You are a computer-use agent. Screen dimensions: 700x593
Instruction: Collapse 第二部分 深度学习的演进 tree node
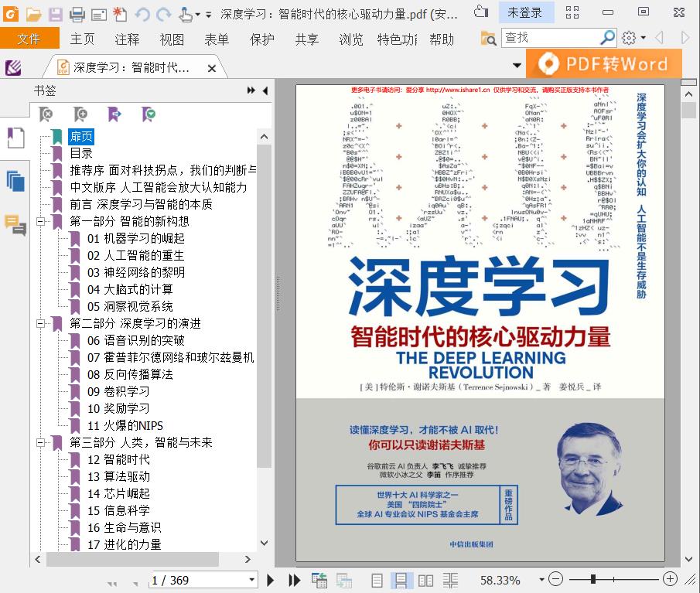click(x=41, y=323)
